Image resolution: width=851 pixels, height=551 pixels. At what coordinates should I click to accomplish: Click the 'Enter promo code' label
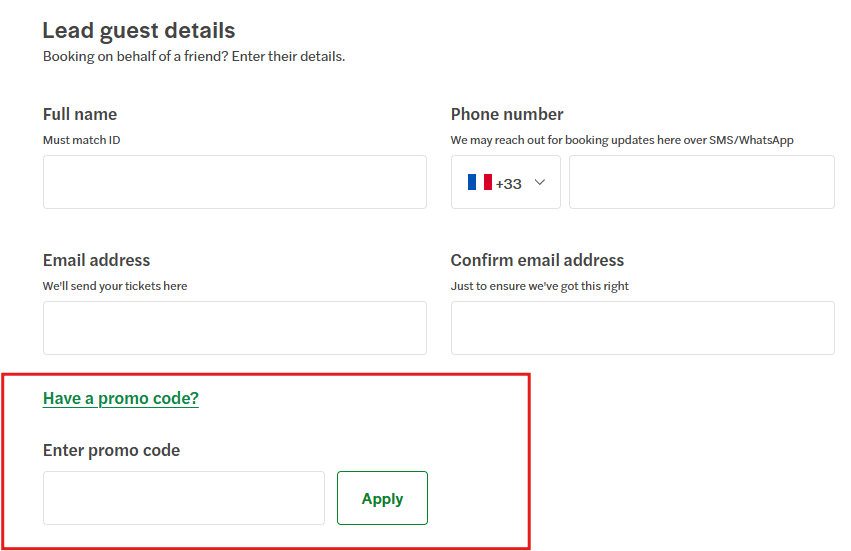point(111,450)
